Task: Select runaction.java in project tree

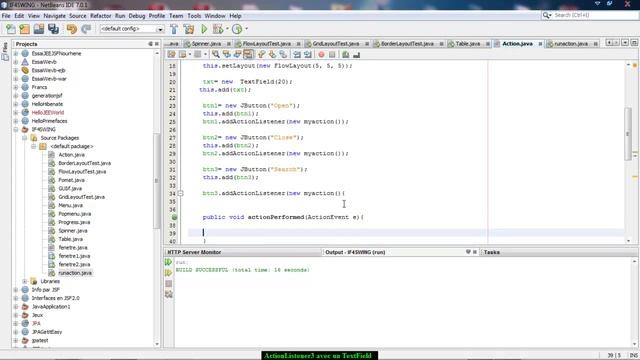Action: 75,273
